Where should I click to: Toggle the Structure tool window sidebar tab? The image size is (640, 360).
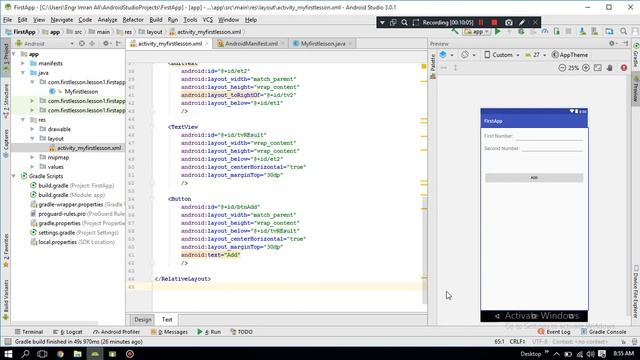(x=6, y=101)
